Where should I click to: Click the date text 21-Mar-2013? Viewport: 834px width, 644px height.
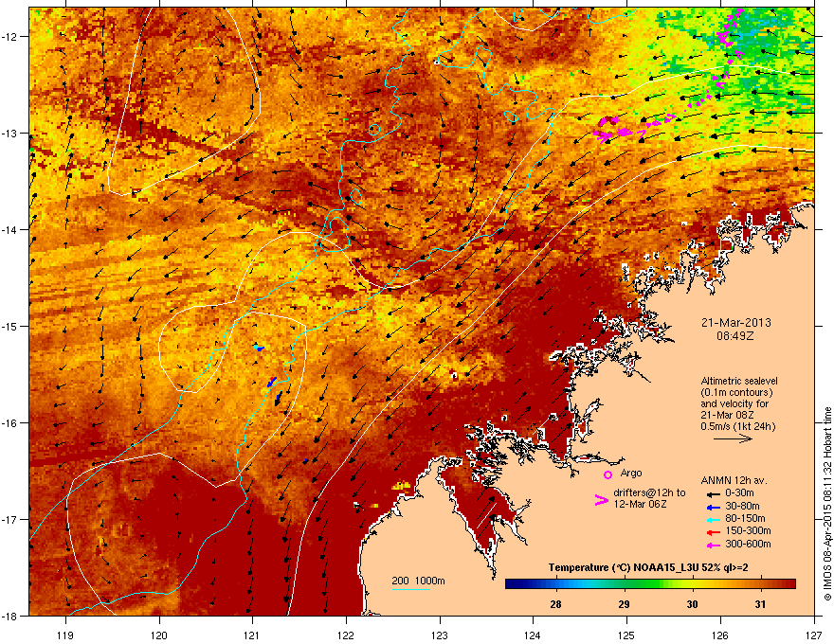pyautogui.click(x=735, y=323)
